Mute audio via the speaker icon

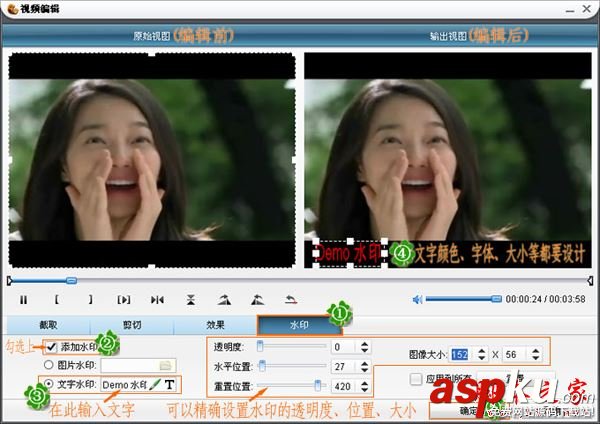click(x=417, y=299)
